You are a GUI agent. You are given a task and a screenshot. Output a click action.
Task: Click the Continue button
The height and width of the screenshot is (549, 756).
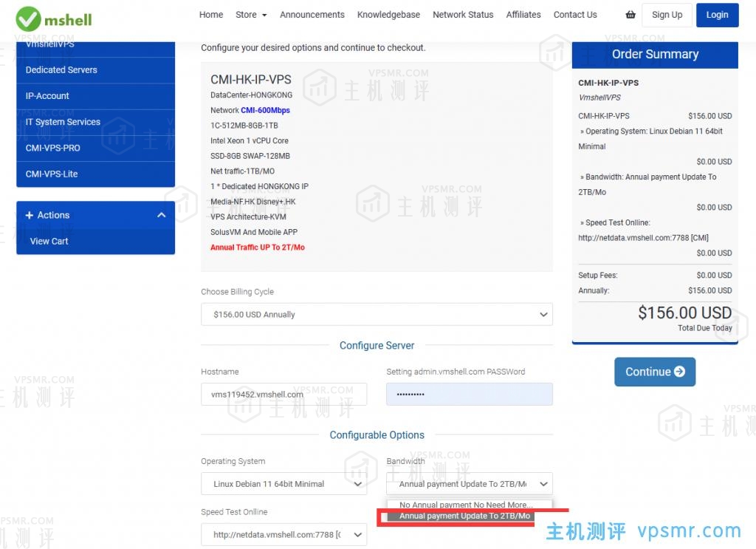click(655, 372)
